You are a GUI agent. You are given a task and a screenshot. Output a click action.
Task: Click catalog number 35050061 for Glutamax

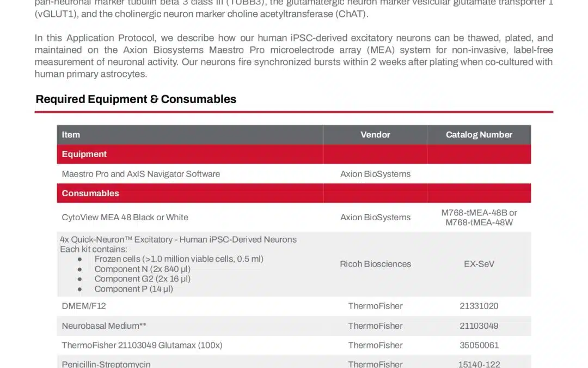coord(479,345)
